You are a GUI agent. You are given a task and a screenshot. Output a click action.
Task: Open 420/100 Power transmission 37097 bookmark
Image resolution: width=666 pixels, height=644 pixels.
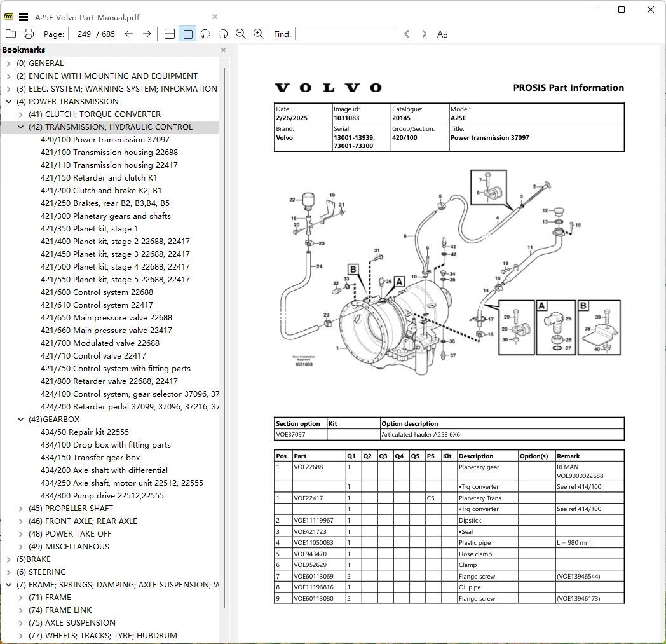tap(105, 140)
